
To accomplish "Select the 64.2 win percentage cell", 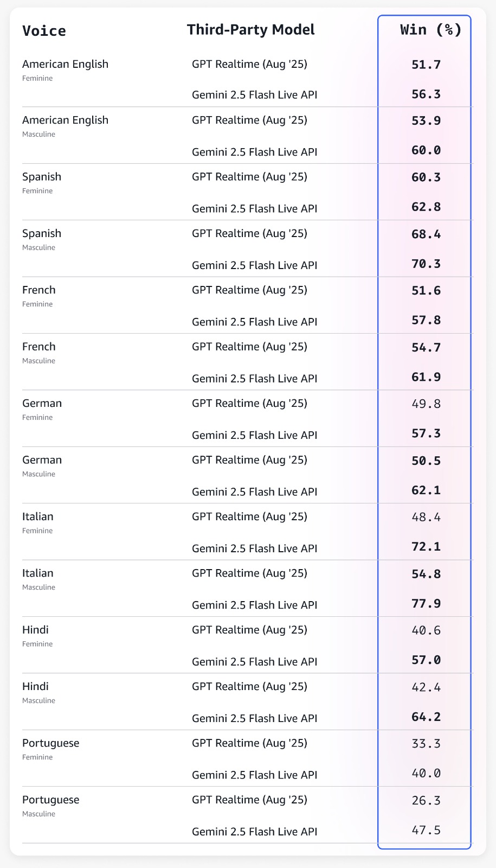I will 426,717.
